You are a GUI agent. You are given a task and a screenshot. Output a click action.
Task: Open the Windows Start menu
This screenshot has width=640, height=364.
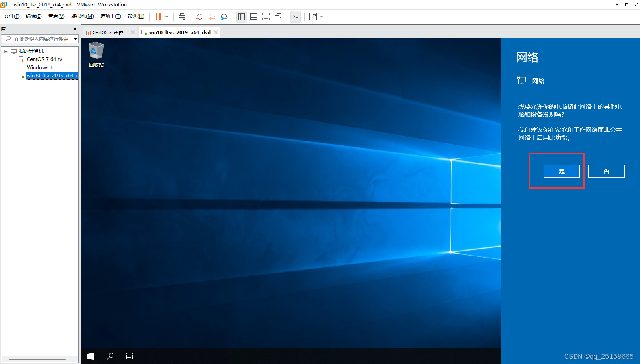[91, 356]
